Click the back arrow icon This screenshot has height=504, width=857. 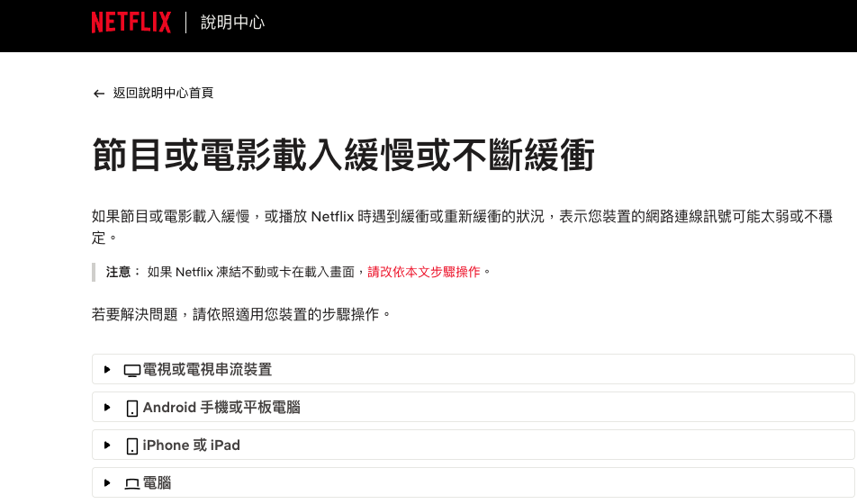pyautogui.click(x=99, y=94)
